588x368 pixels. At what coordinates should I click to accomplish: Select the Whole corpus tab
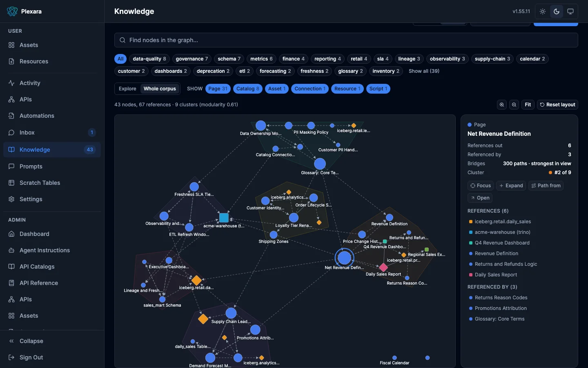coord(160,89)
